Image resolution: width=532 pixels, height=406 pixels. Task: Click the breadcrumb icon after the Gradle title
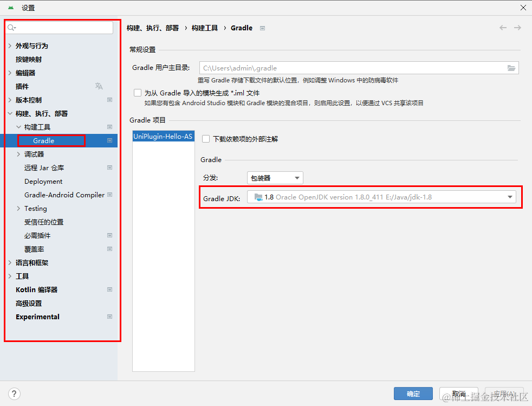click(x=262, y=28)
